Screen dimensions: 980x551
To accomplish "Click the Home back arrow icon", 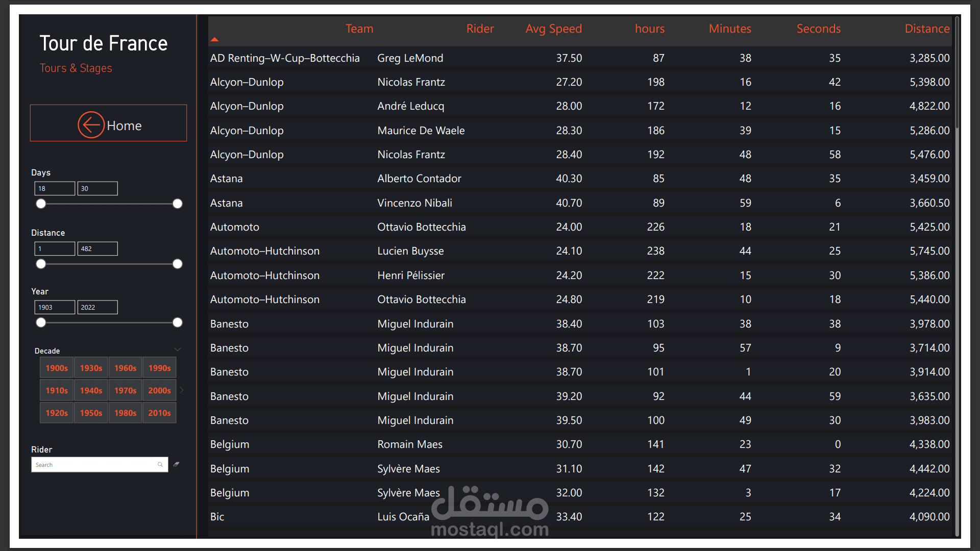I will 91,124.
